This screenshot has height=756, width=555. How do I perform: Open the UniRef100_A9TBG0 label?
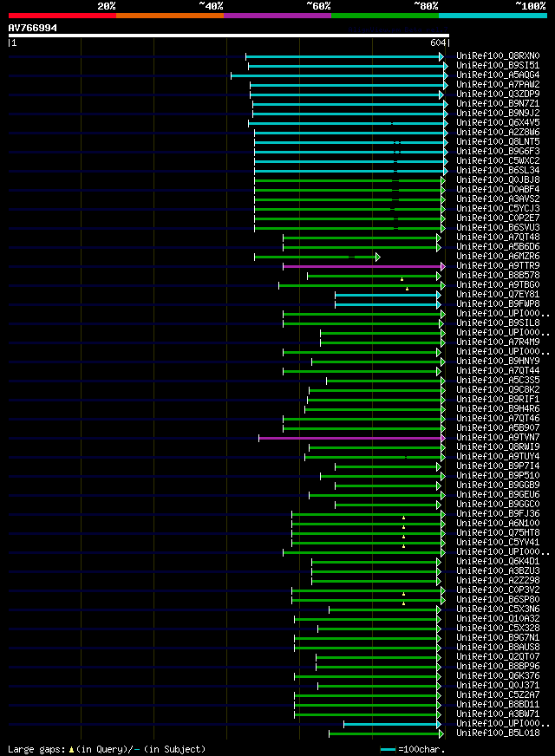point(498,285)
